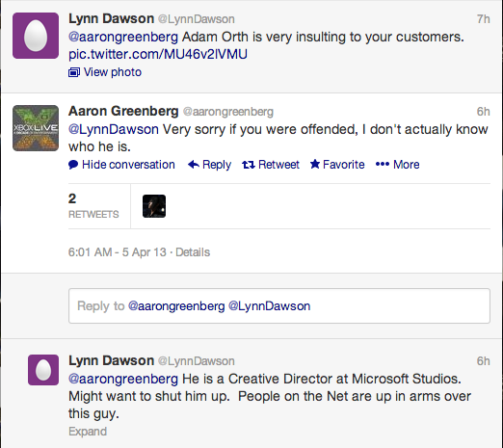Open the @aarongreenberg mention in the bottom reply
This screenshot has height=448, width=503.
(123, 379)
